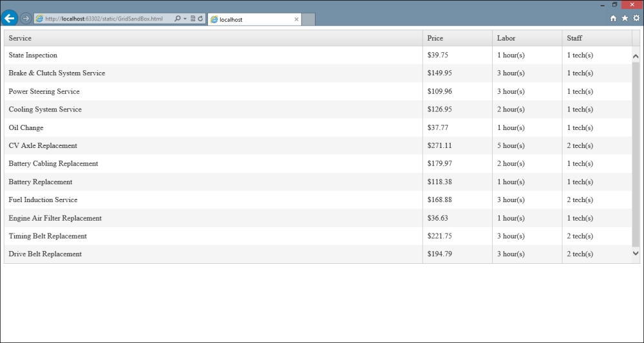Click the Service column header
This screenshot has width=644, height=343.
(x=213, y=38)
